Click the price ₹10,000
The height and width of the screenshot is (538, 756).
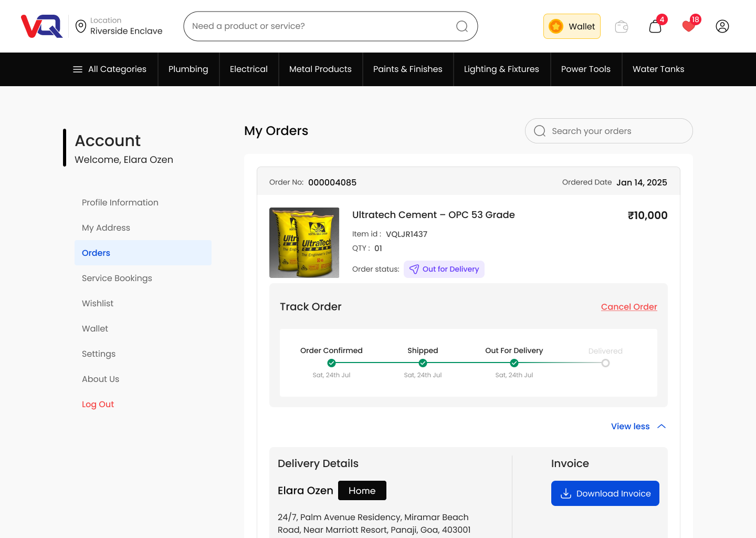[x=648, y=215]
